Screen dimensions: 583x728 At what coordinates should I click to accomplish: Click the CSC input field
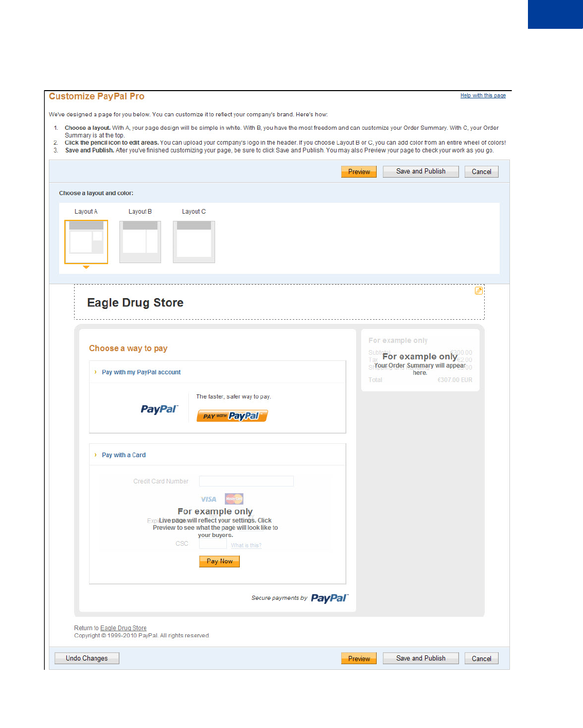coord(213,544)
